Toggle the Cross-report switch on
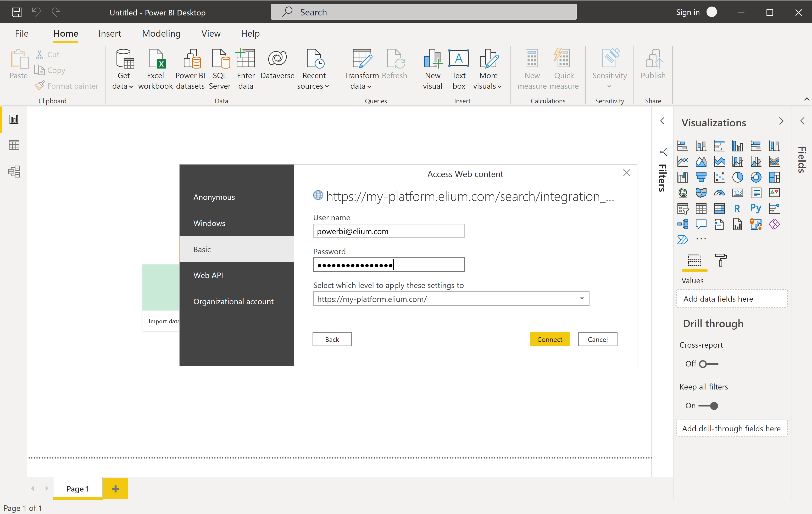 click(x=709, y=364)
